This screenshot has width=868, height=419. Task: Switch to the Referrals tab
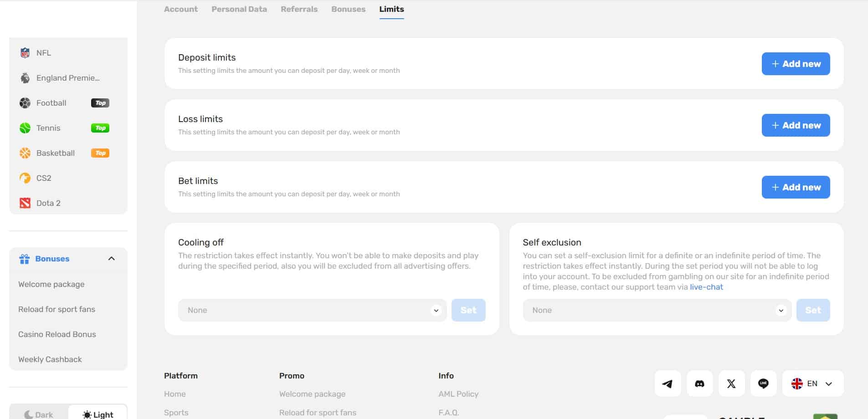coord(299,9)
